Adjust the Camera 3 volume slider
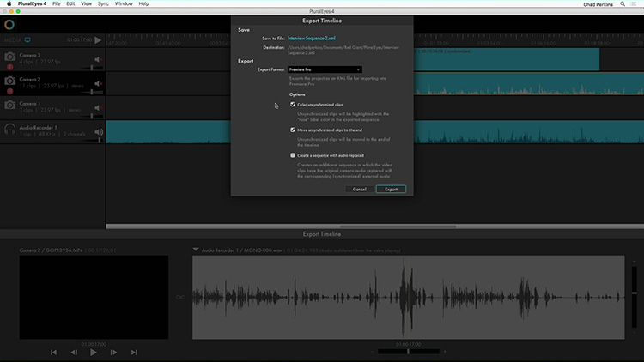644x362 pixels. point(92,68)
